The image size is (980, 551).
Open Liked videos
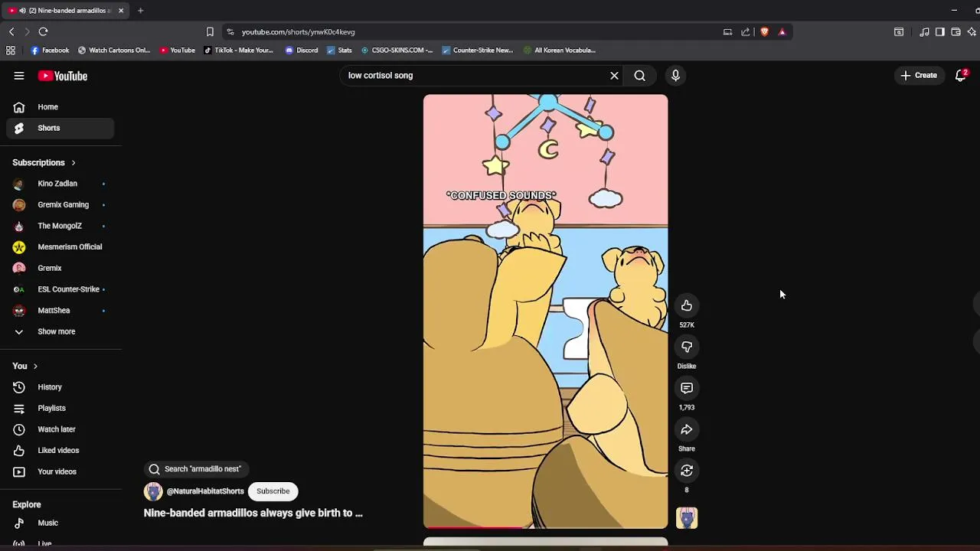[60, 451]
